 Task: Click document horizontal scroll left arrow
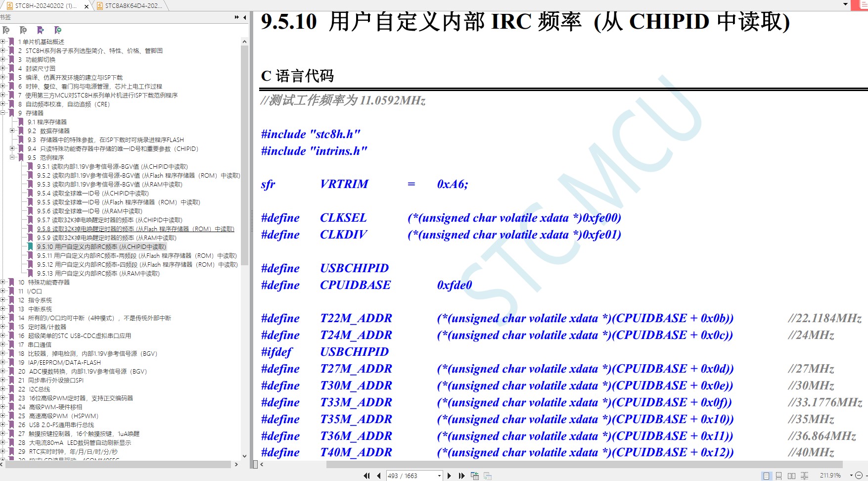pos(262,464)
